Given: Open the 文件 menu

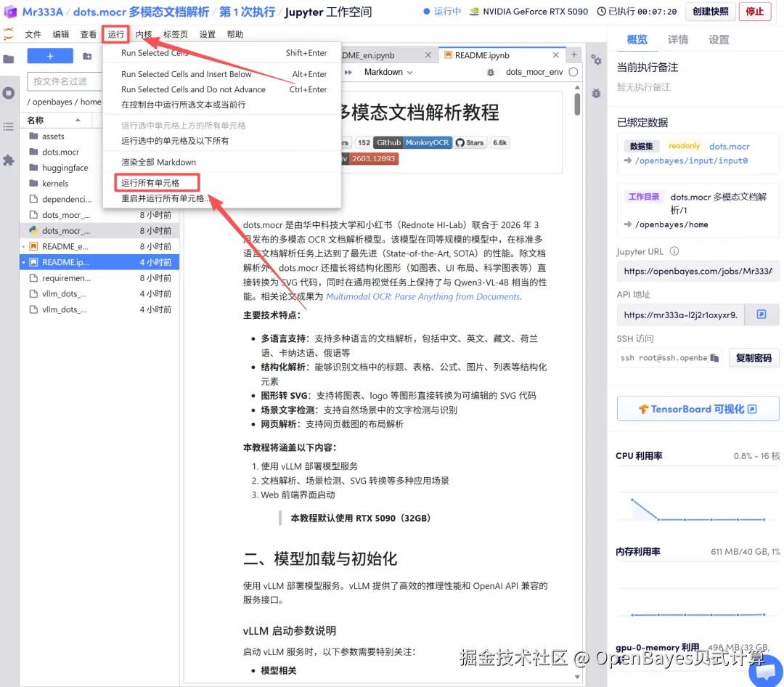Looking at the screenshot, I should tap(33, 34).
